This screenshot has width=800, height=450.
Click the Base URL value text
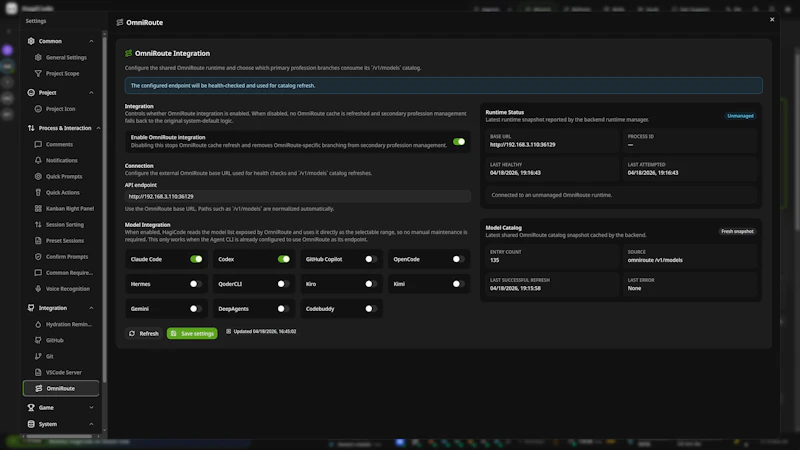coord(522,144)
